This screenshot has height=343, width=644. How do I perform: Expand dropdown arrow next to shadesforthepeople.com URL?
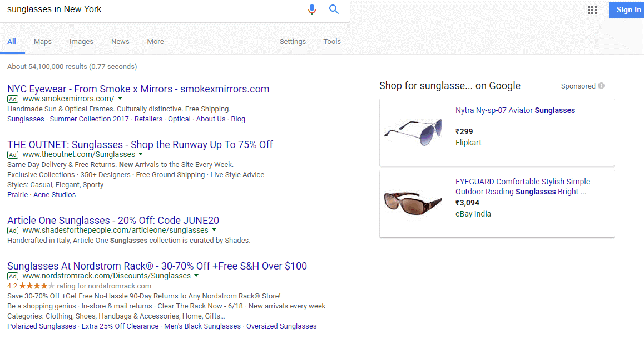point(214,230)
